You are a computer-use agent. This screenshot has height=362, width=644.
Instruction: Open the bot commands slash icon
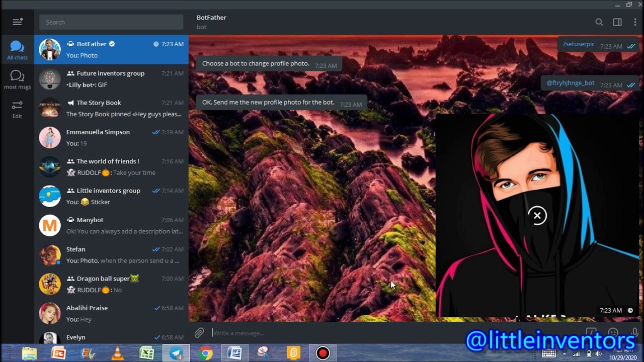tap(591, 332)
